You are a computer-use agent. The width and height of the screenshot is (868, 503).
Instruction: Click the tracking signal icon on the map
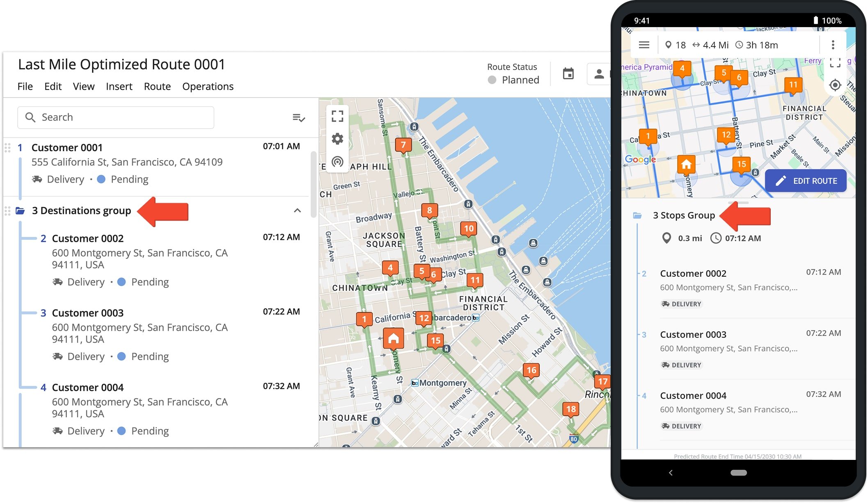(x=337, y=161)
